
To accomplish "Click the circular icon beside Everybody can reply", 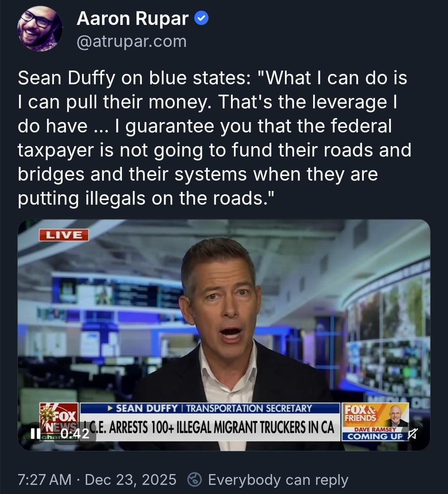I will (x=194, y=480).
